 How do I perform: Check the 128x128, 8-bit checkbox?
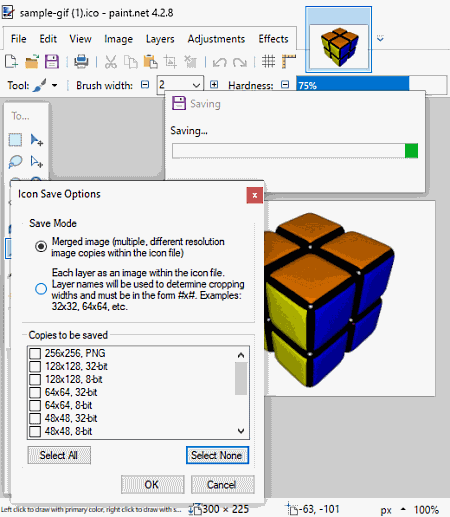(35, 379)
